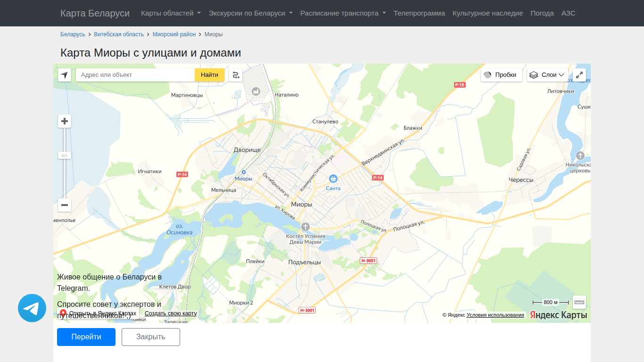Image resolution: width=644 pixels, height=362 pixels.
Task: Click the Р-18 road sign
Action: [460, 85]
